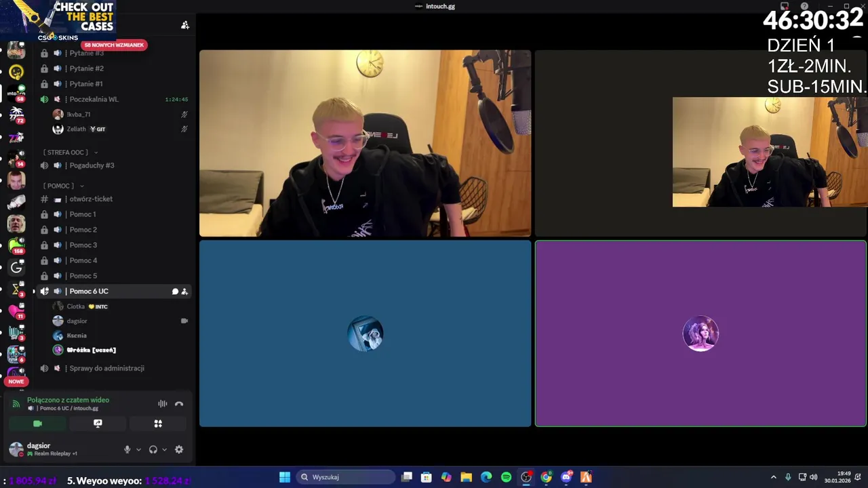Select the blue avatar participant tile

click(x=365, y=333)
